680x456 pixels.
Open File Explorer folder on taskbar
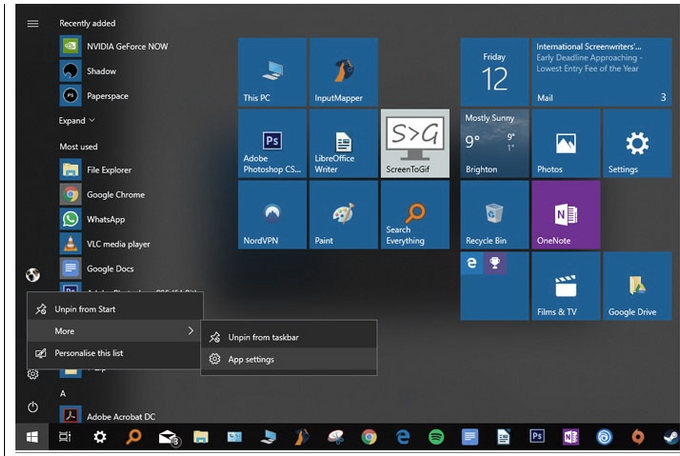(x=201, y=437)
